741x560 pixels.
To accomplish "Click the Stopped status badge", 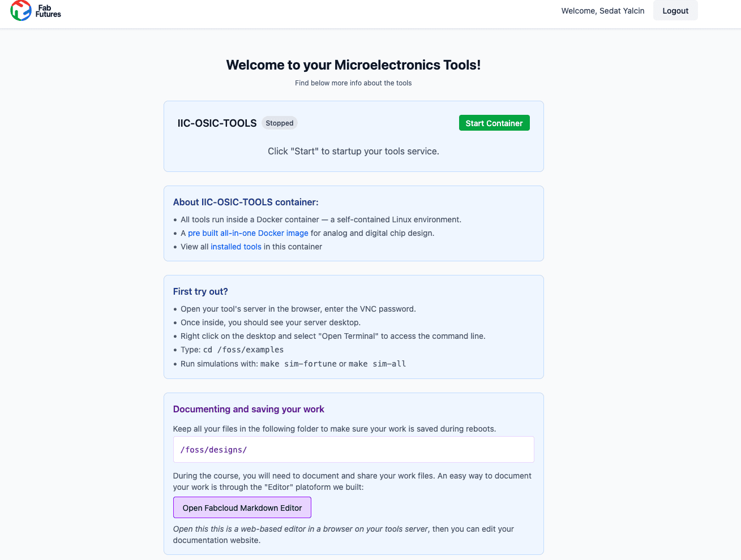I will pyautogui.click(x=280, y=123).
